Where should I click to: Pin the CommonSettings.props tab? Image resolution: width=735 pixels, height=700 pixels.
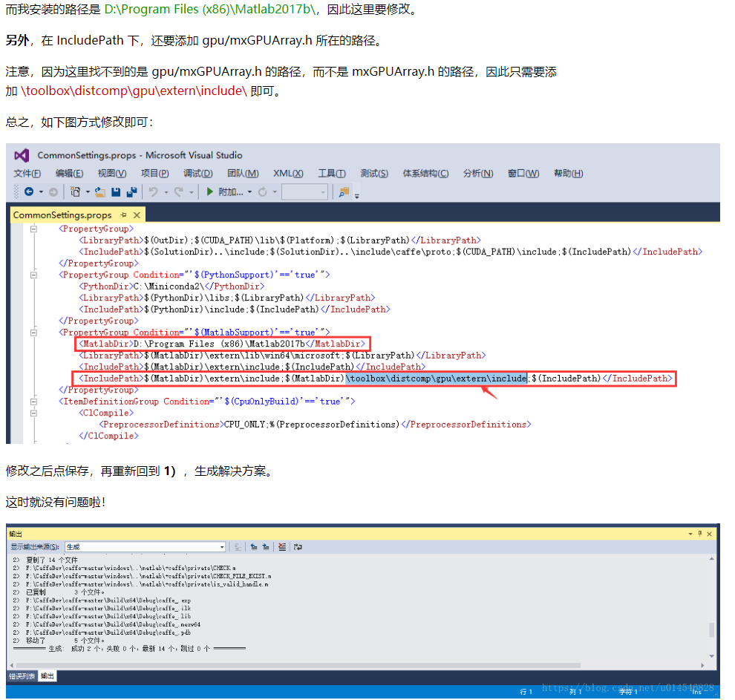[x=123, y=215]
